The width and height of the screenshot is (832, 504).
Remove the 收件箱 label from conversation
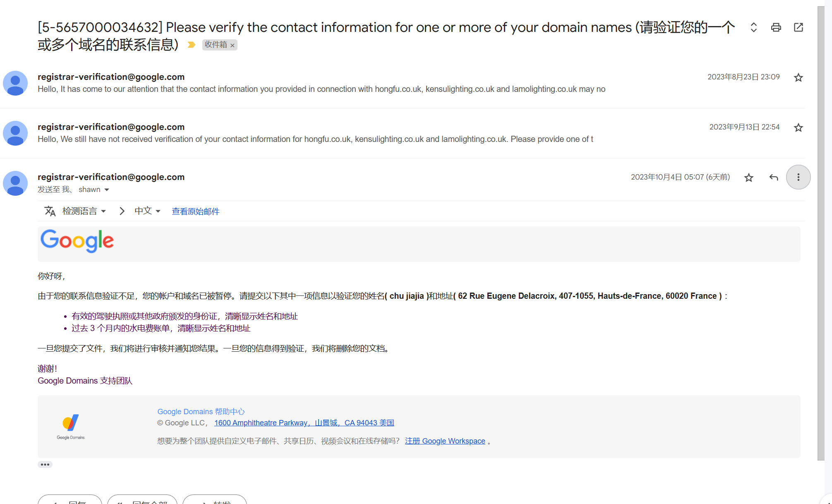233,45
